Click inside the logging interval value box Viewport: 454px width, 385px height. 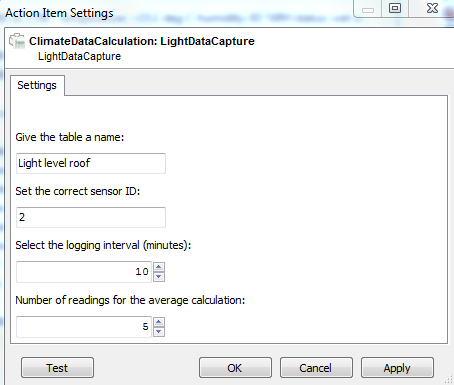(x=84, y=272)
